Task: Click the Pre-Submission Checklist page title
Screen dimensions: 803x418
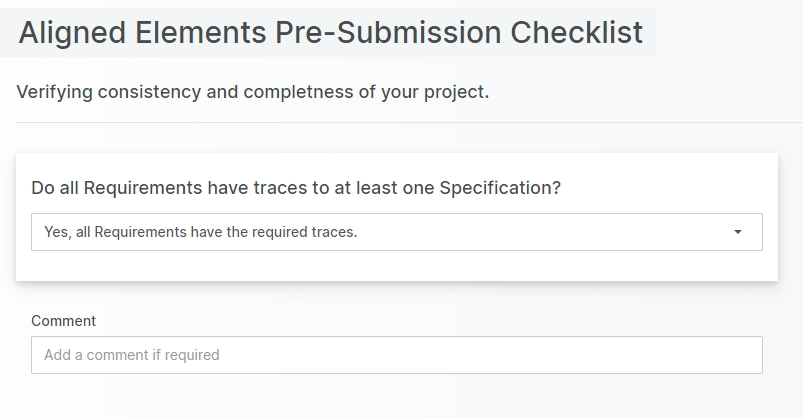Action: (x=330, y=32)
